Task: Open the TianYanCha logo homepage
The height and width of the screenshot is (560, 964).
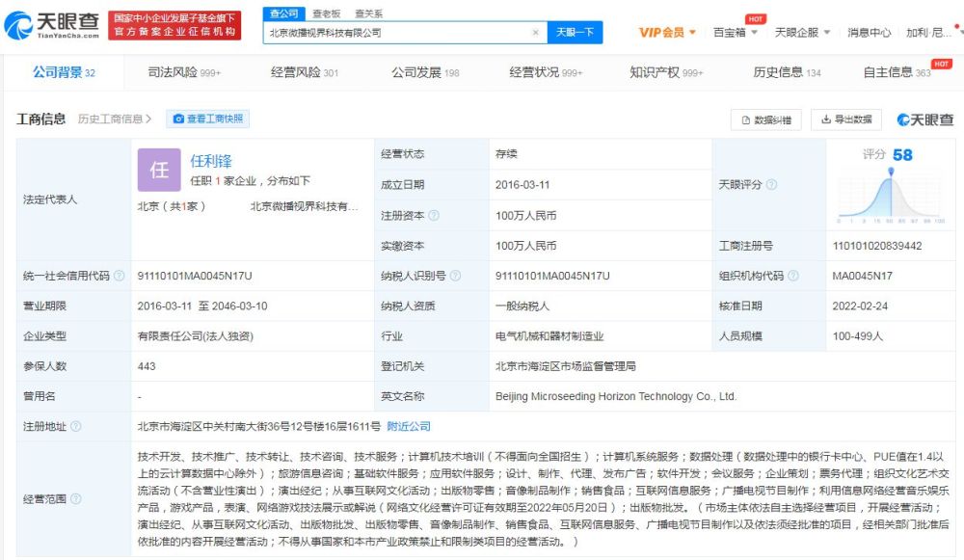Action: [52, 25]
